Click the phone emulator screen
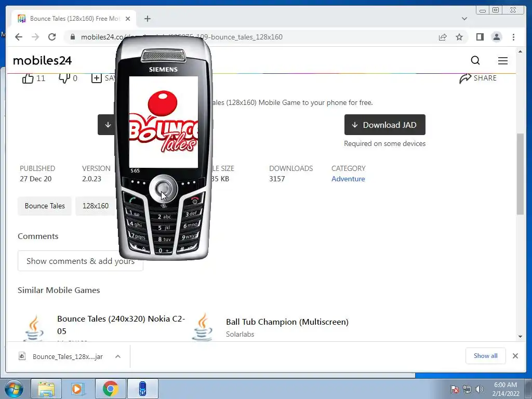 click(164, 122)
